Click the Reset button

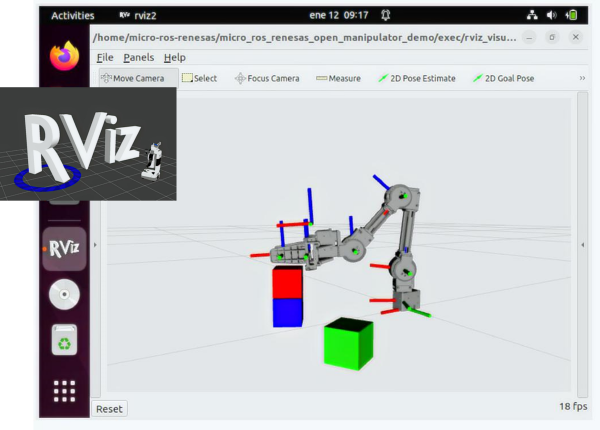coord(109,409)
